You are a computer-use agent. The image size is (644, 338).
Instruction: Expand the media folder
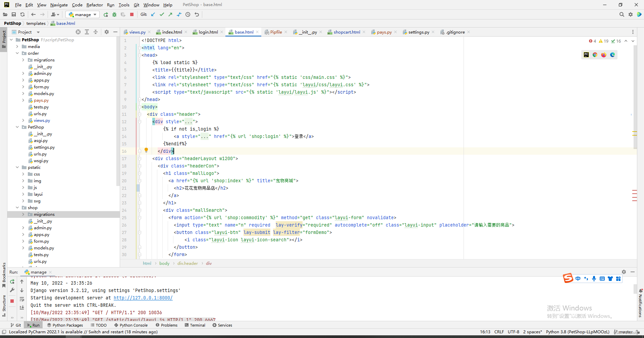17,47
